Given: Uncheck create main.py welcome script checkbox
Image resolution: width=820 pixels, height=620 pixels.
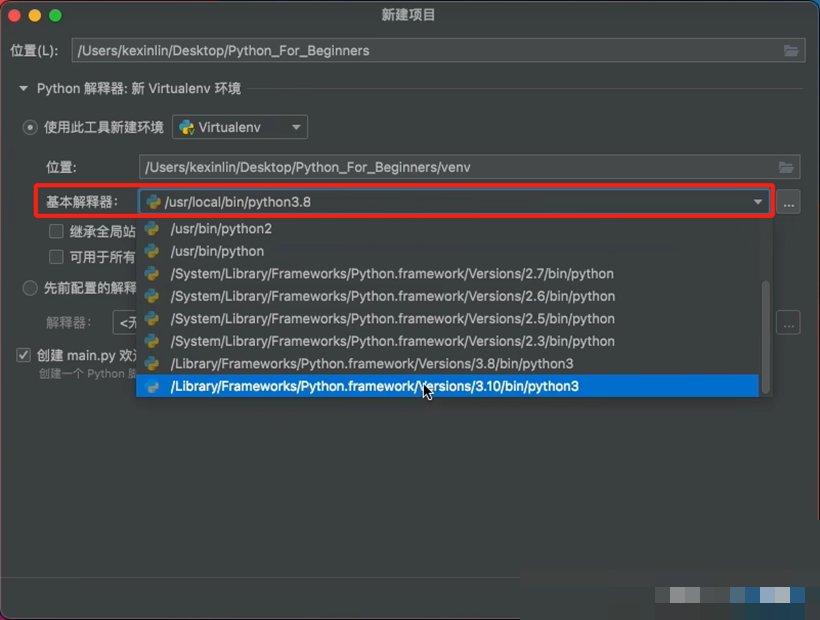Looking at the screenshot, I should click(23, 355).
